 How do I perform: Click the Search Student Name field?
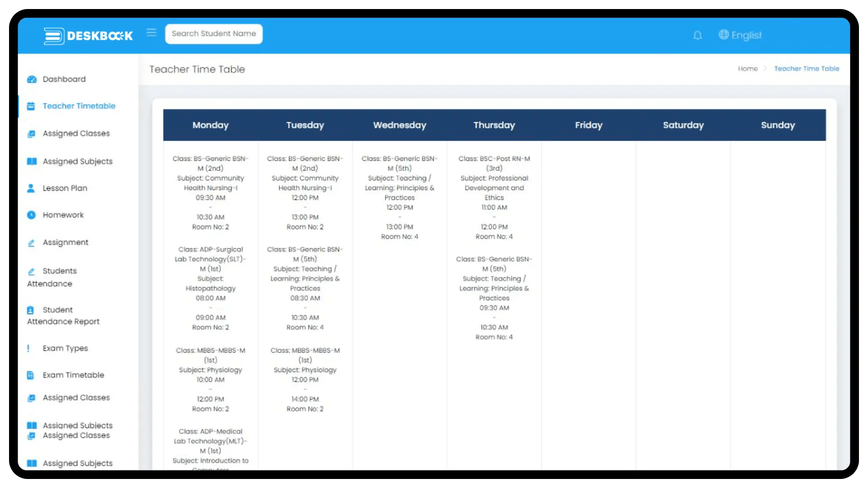(x=214, y=34)
